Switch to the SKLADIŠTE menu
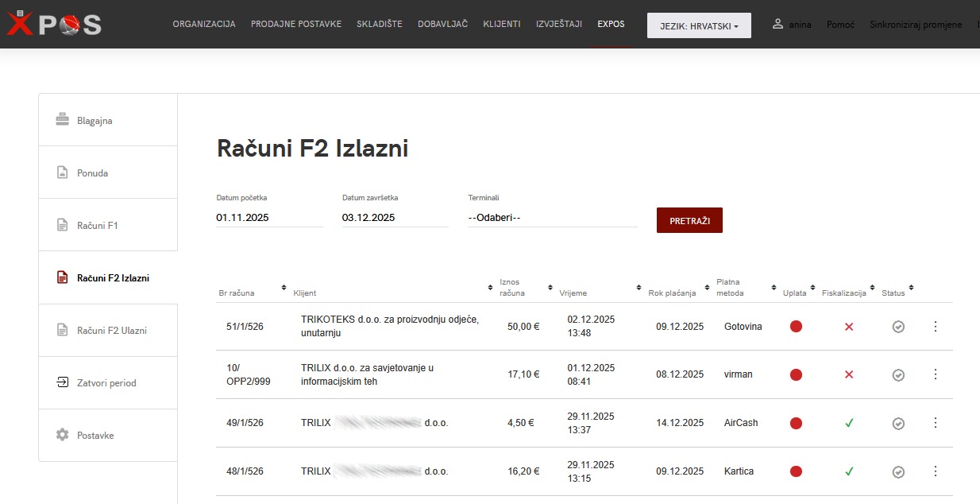This screenshot has height=504, width=980. (x=380, y=24)
